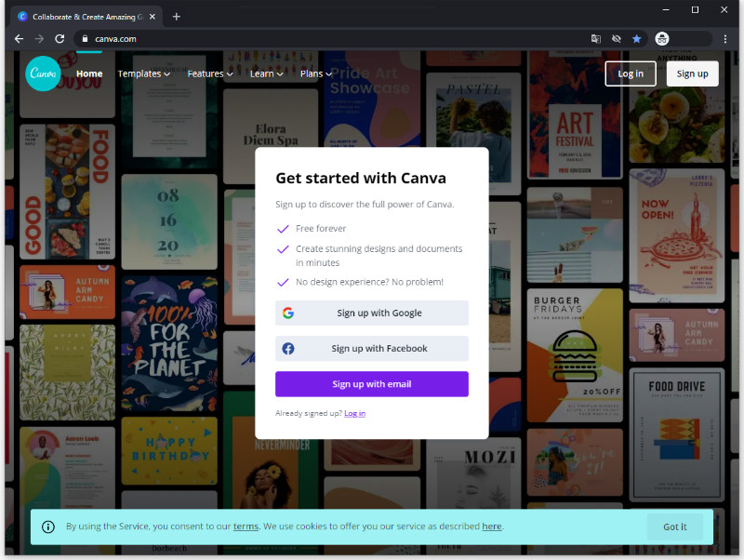
Task: Expand the Features dropdown menu
Action: coord(210,74)
